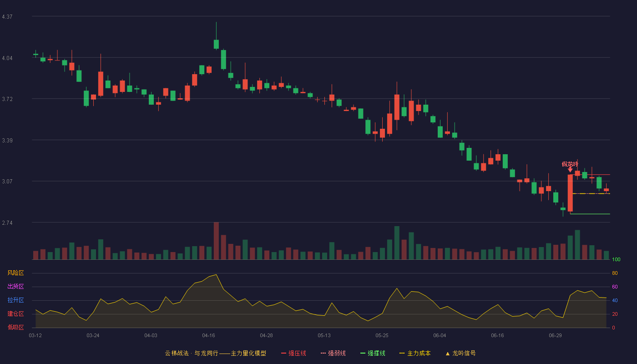Toggle the 强弱线 legend entry

click(x=333, y=353)
